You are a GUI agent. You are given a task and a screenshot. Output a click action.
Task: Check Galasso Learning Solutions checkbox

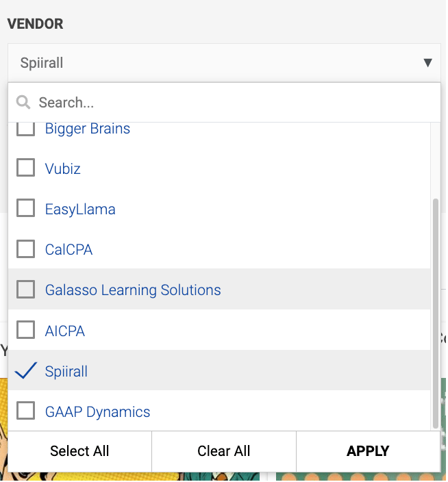pos(25,290)
